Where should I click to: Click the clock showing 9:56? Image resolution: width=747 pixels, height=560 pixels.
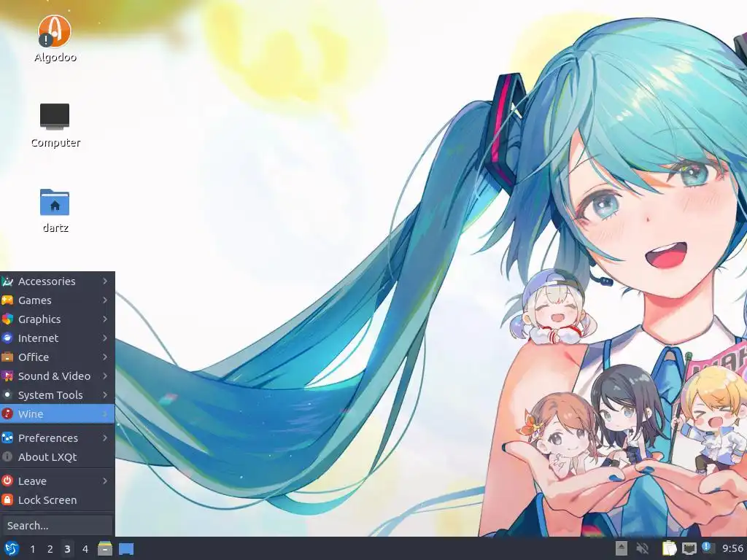[732, 548]
